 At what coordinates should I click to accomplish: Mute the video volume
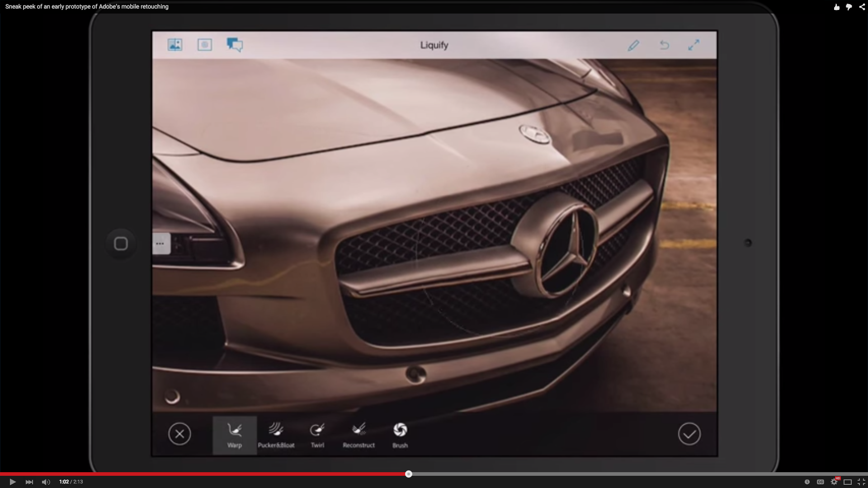pos(46,482)
